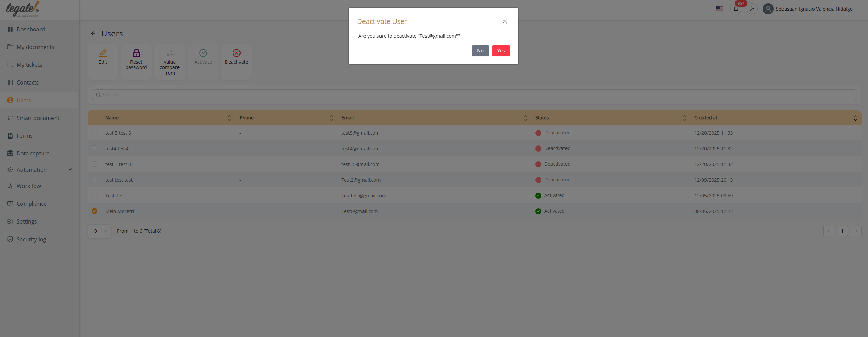This screenshot has width=868, height=337.
Task: Close the Deactivate User dialog
Action: [x=505, y=21]
